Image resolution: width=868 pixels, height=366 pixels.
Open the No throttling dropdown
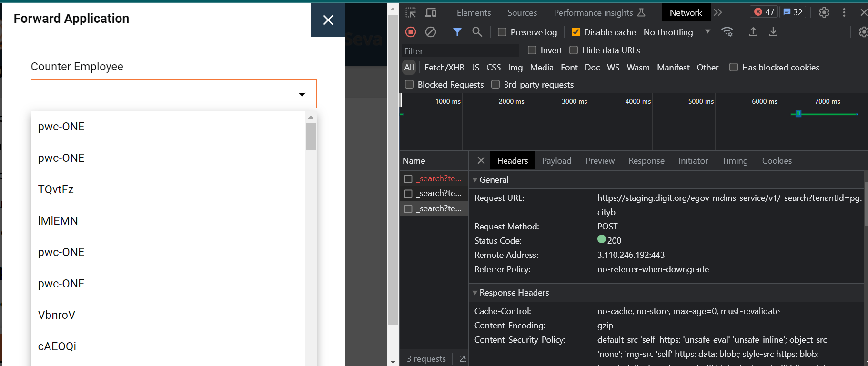676,32
